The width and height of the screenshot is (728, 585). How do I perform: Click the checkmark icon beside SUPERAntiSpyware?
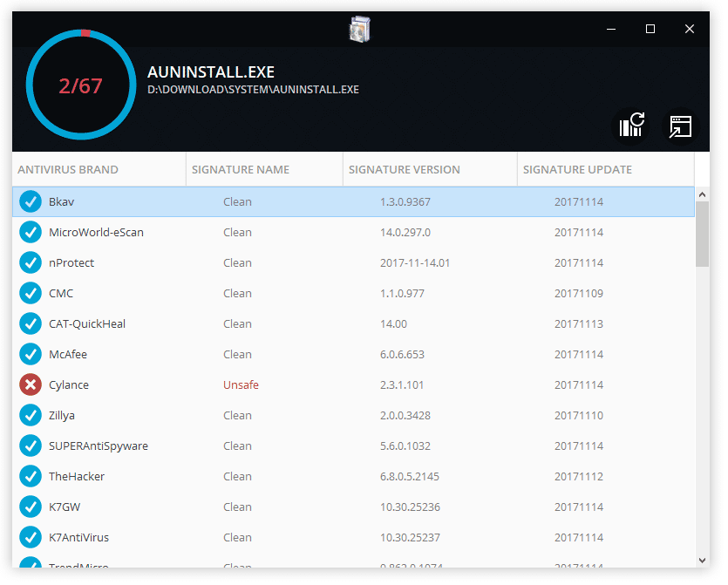pyautogui.click(x=31, y=446)
